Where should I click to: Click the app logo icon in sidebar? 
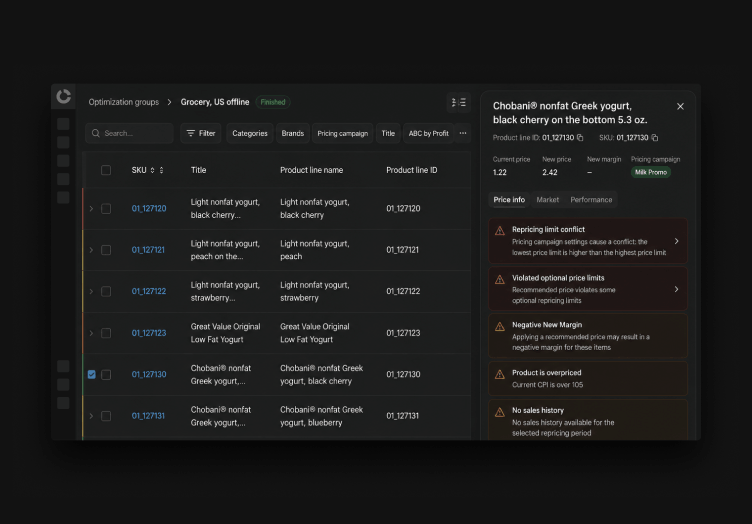point(63,96)
